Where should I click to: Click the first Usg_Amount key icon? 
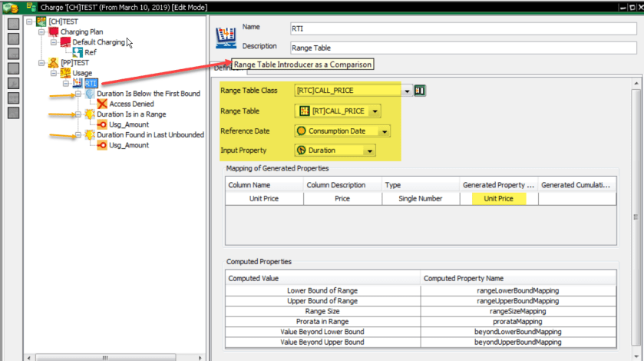pyautogui.click(x=102, y=124)
